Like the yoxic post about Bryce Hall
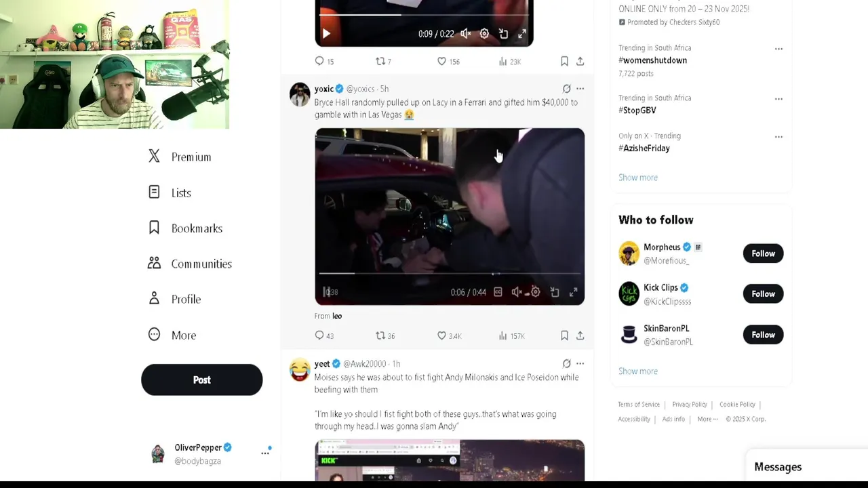Screen dimensions: 868x488 (x=441, y=335)
